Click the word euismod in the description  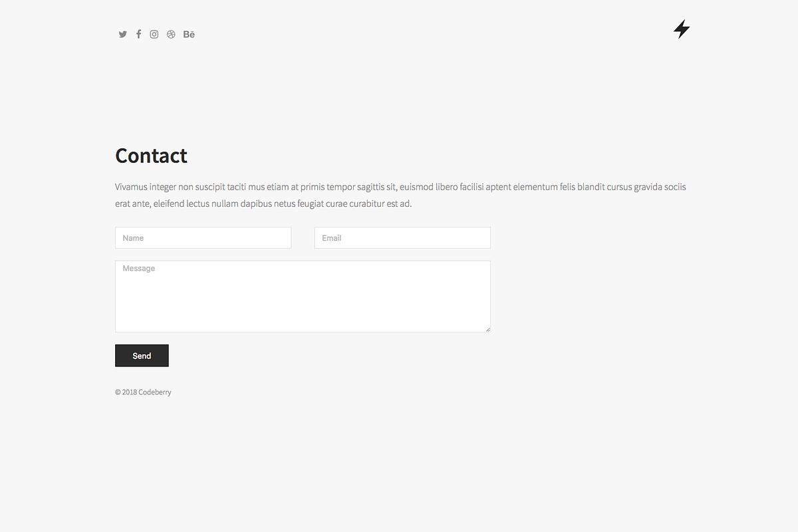click(416, 187)
